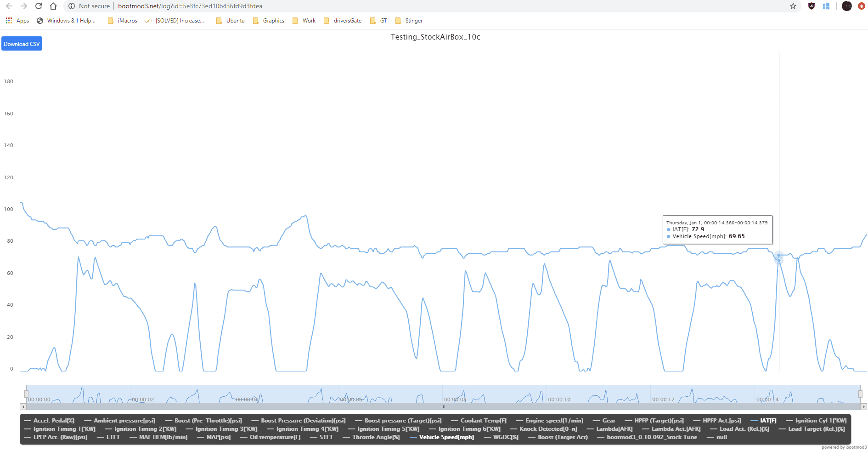Download the log as CSV
868x451 pixels.
coord(22,44)
